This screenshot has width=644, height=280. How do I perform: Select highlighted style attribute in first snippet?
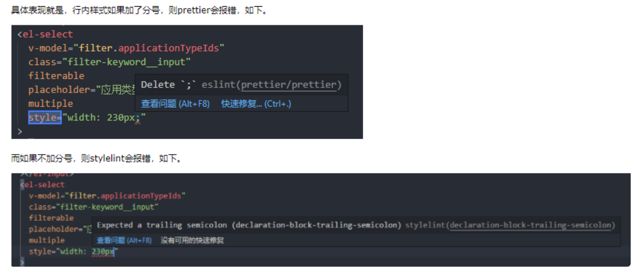(45, 117)
